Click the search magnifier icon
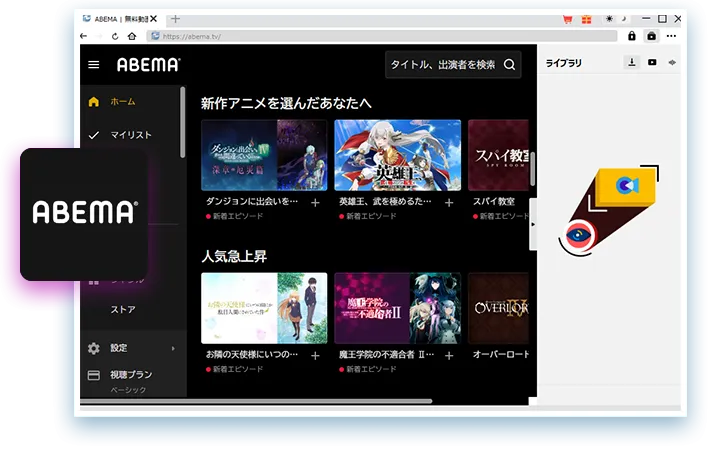Image resolution: width=713 pixels, height=453 pixels. click(x=509, y=65)
